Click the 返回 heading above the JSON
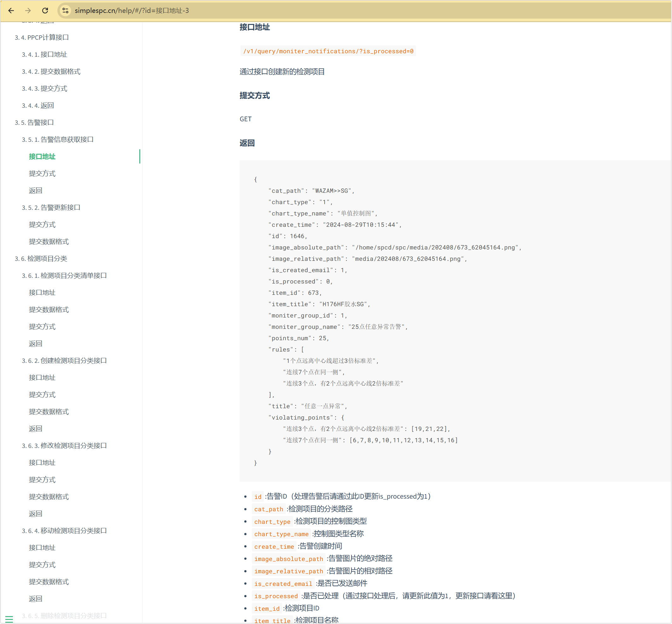This screenshot has width=672, height=624. (x=247, y=143)
